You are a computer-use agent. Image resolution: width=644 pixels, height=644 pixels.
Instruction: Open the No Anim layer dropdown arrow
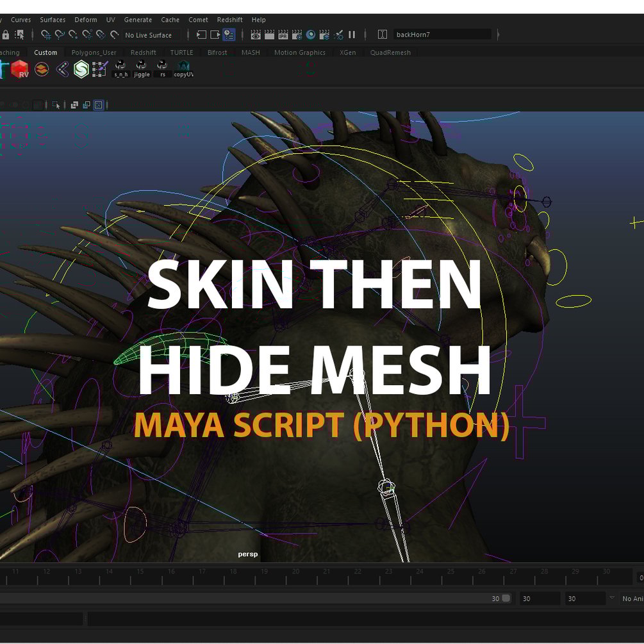612,598
